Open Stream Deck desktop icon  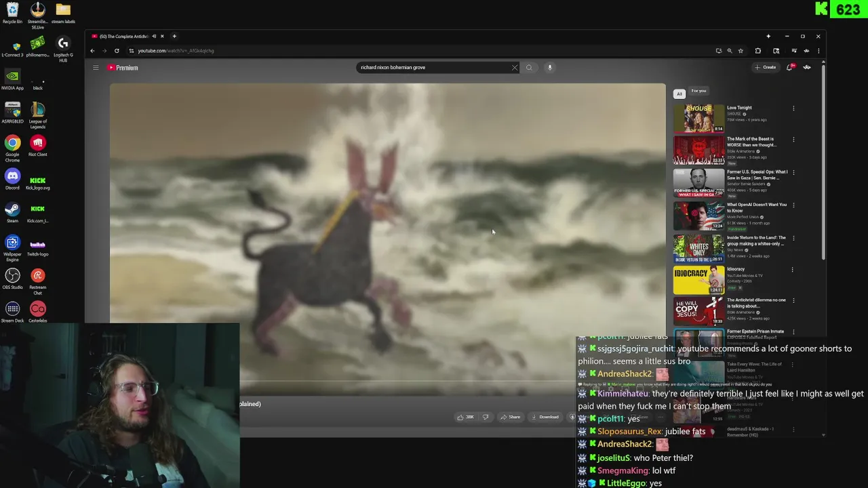[12, 312]
